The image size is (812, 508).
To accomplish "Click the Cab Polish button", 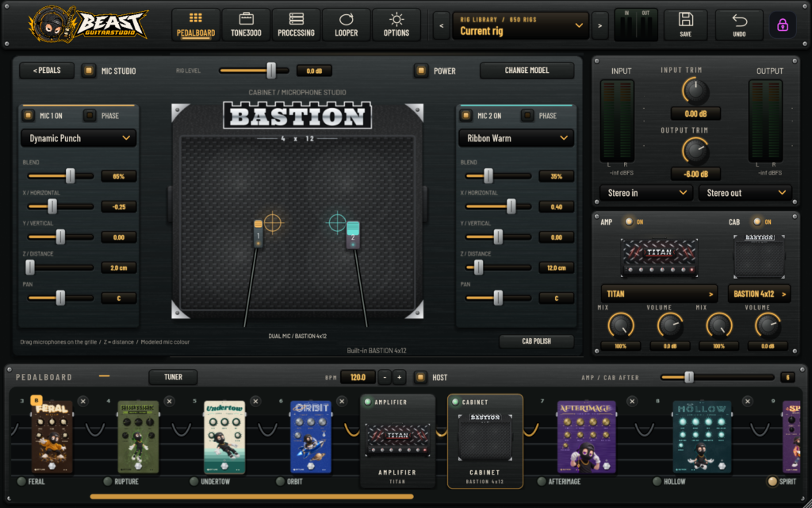I will coord(536,341).
